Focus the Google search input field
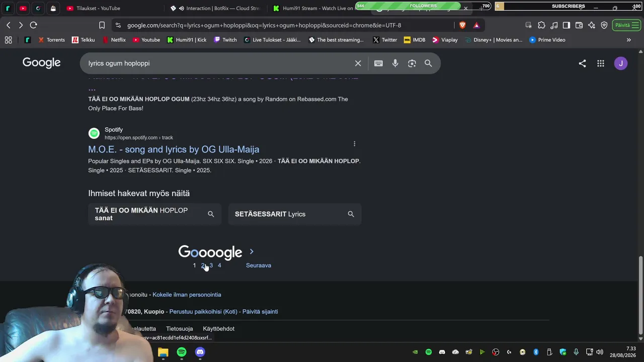Viewport: 644px width, 362px height. (x=219, y=63)
